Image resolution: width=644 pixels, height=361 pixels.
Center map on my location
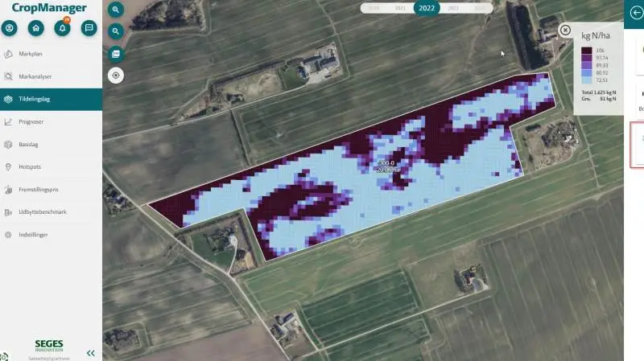(116, 76)
